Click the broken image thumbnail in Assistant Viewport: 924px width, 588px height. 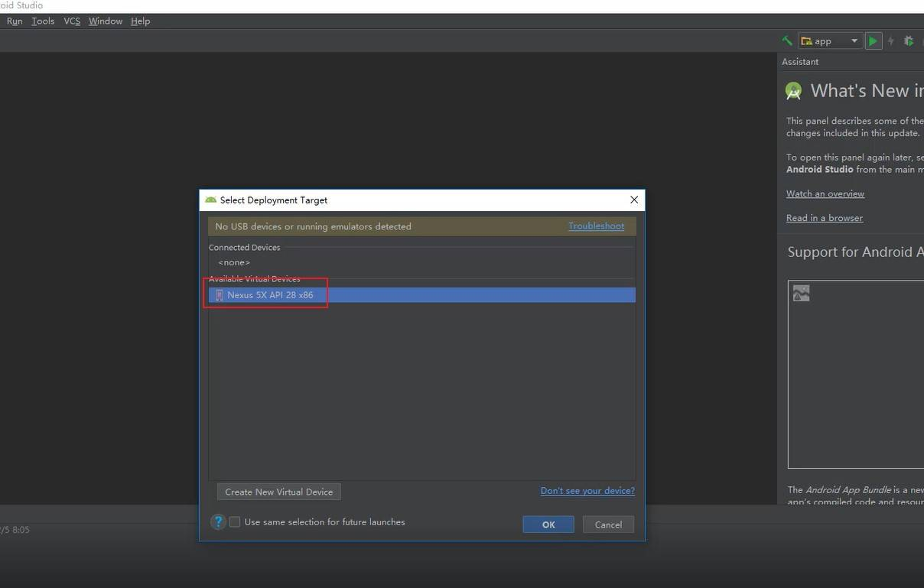[x=801, y=294]
